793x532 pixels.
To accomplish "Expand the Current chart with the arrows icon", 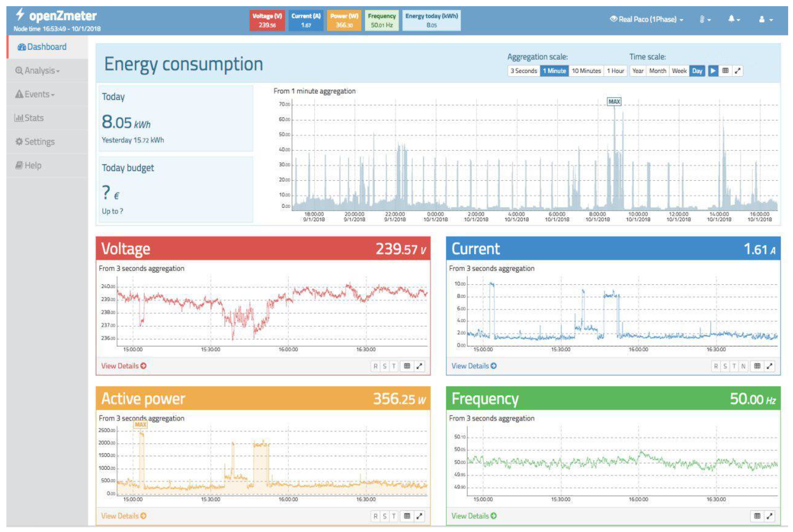I will pyautogui.click(x=769, y=366).
